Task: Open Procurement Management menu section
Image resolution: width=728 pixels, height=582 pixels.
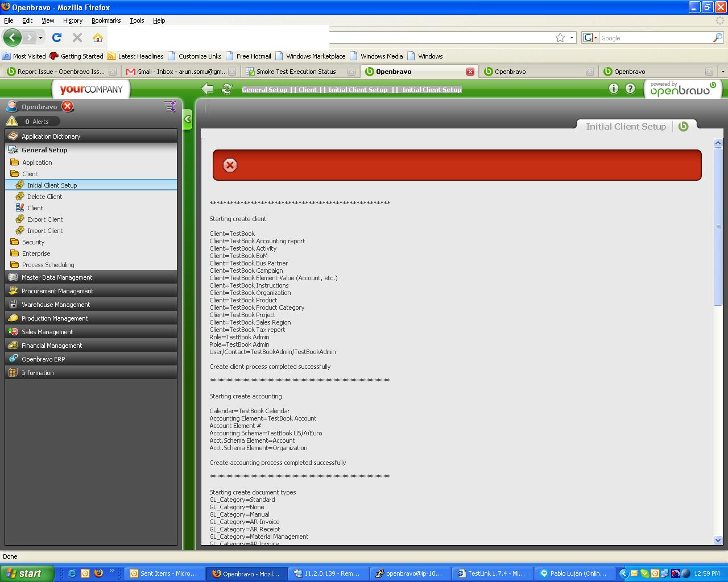Action: [91, 291]
